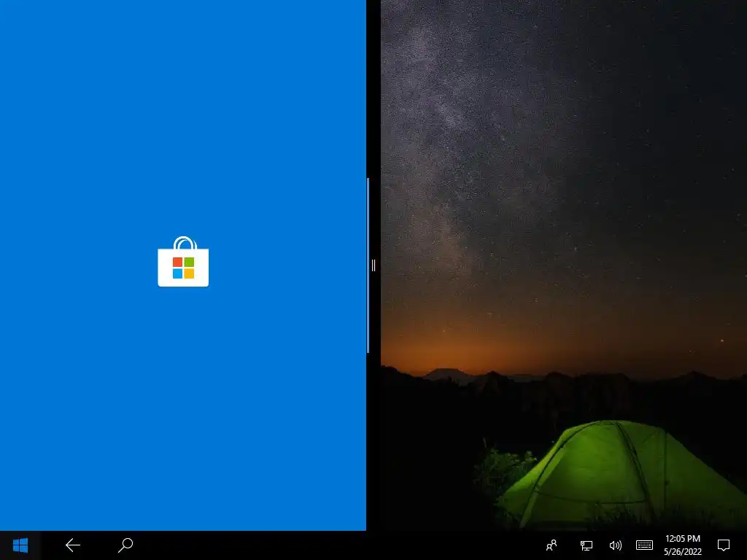Click the split-view divider handle
This screenshot has width=747, height=560.
click(373, 265)
